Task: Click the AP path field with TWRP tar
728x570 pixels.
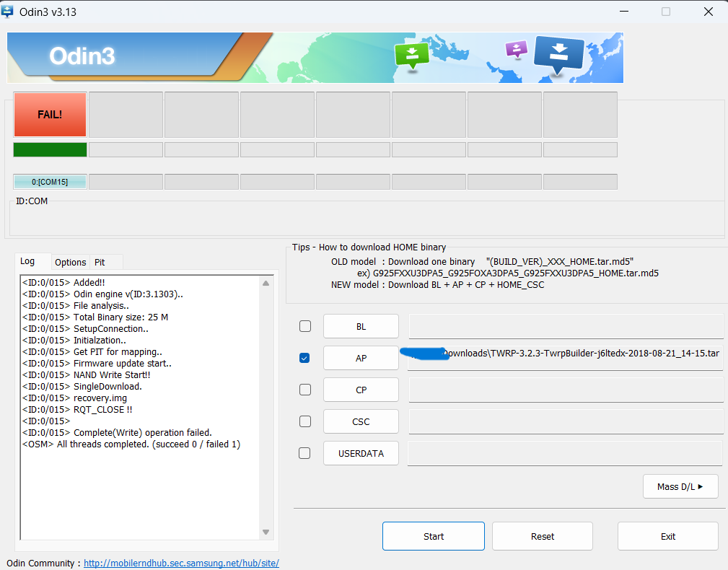Action: (x=566, y=358)
